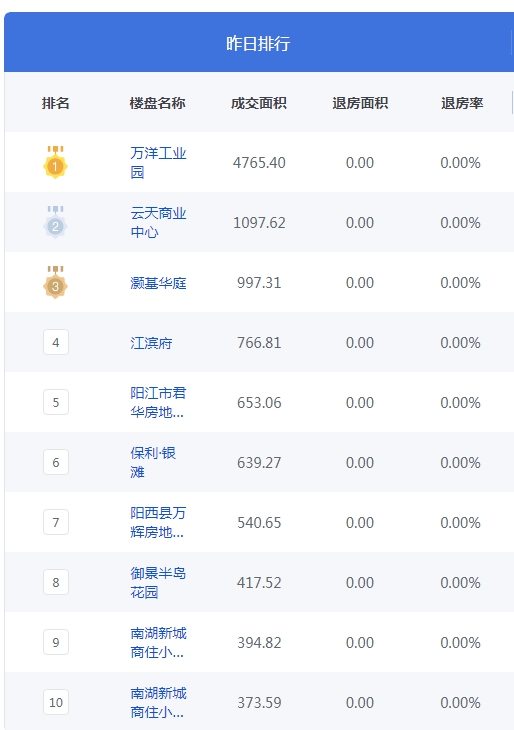Click the 退房率 column header
Viewport: 514px width, 730px height.
click(462, 103)
